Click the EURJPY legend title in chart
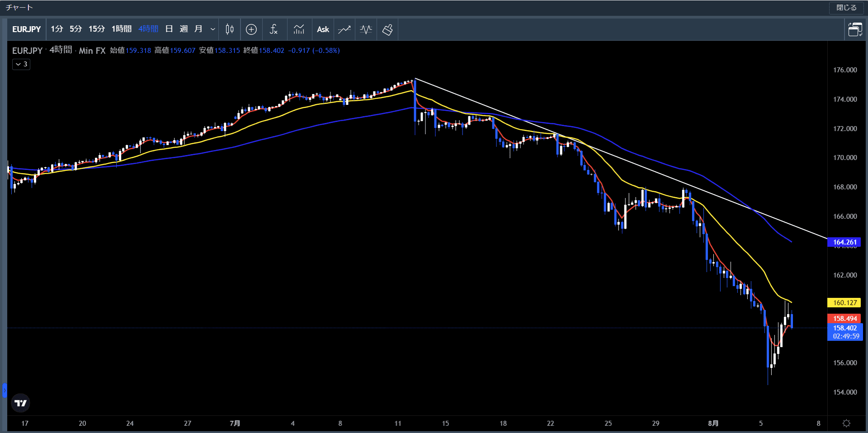Viewport: 868px width, 433px height. 27,51
